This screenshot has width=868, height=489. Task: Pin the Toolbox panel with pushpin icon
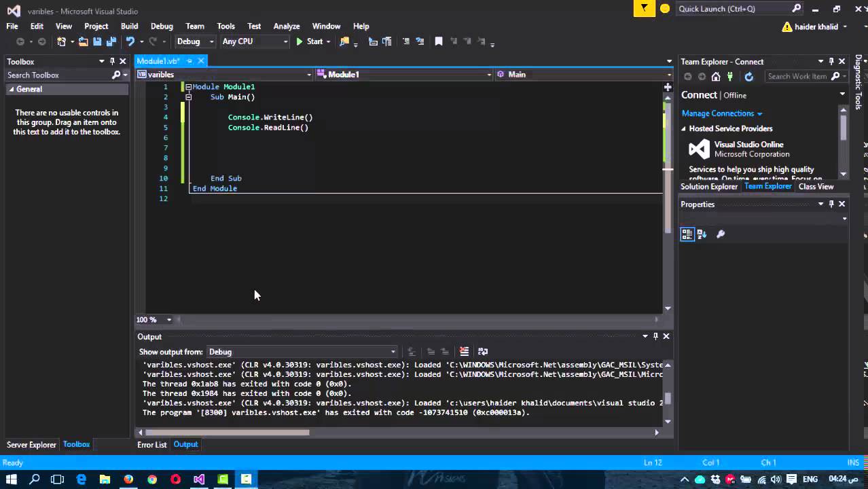(x=112, y=61)
